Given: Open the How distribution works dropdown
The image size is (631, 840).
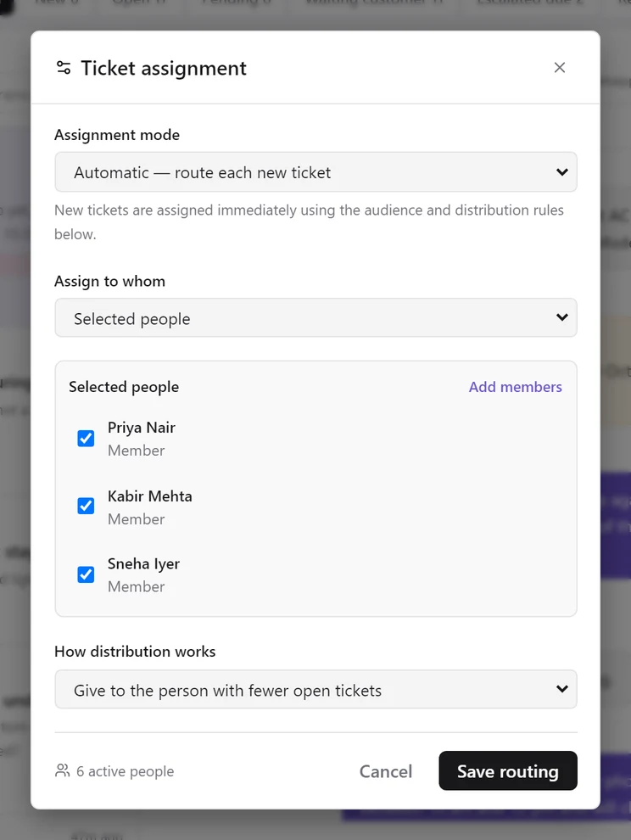Looking at the screenshot, I should 315,690.
